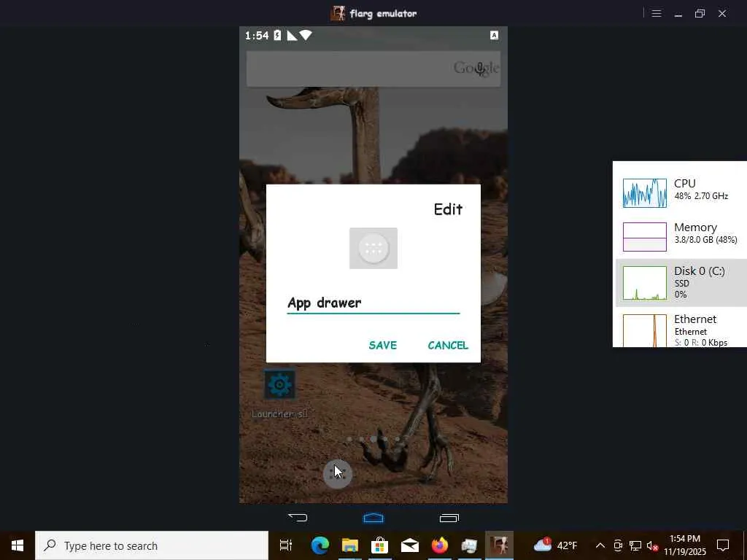Tap the battery charging status icon
Screen dimensions: 747x560
pyautogui.click(x=277, y=35)
